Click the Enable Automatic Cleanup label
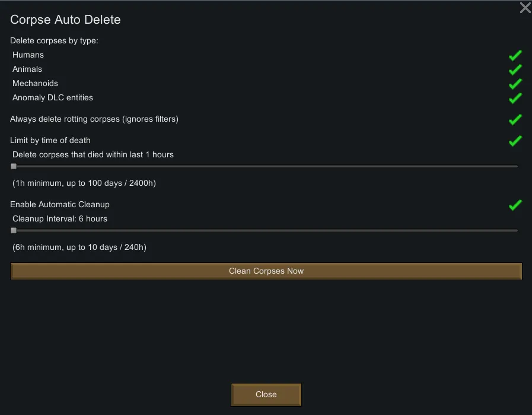The image size is (532, 415). [60, 204]
